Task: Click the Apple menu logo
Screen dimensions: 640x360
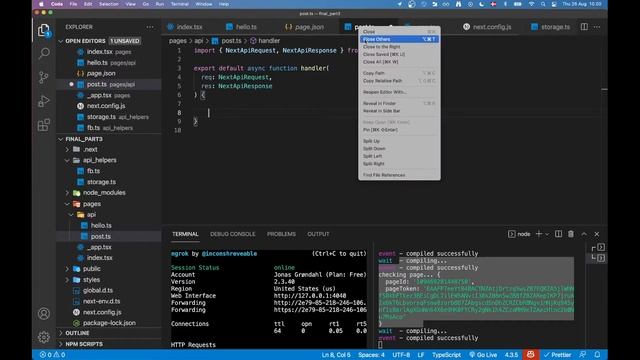Action: coord(41,4)
